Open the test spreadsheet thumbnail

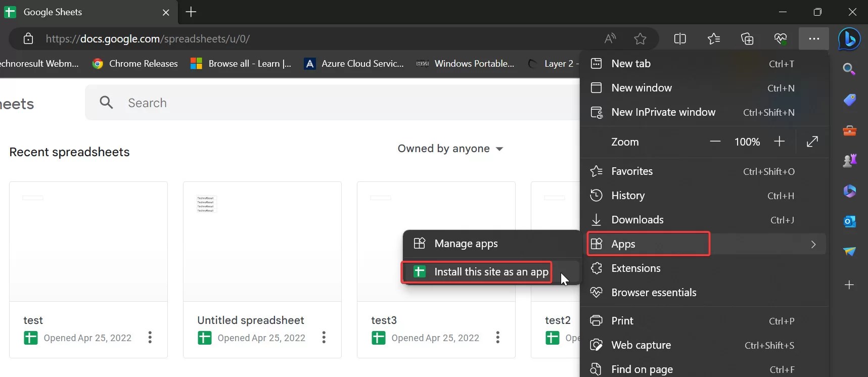tap(88, 242)
